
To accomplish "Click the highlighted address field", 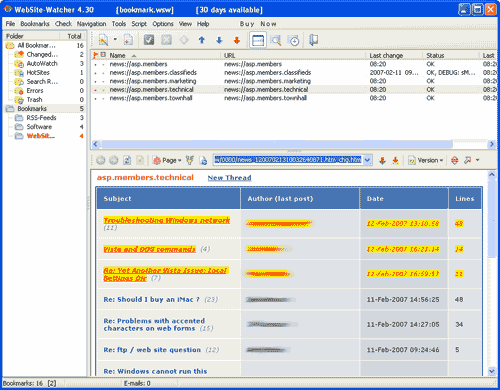I will pos(288,160).
